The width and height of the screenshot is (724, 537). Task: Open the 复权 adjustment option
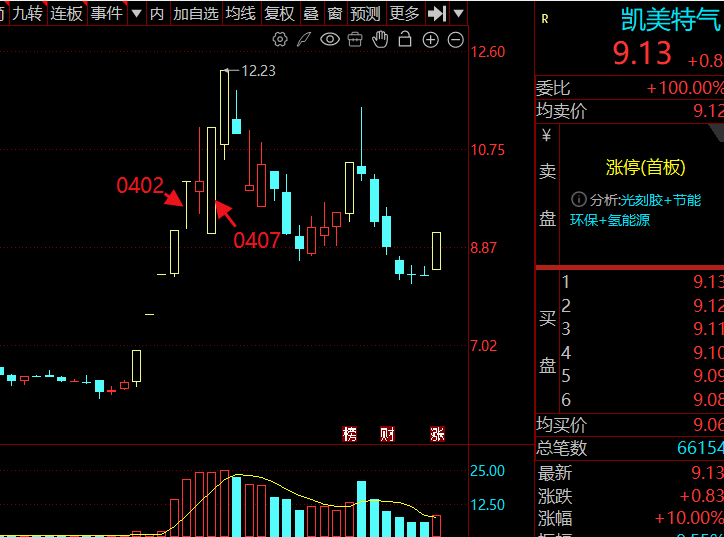(x=279, y=13)
